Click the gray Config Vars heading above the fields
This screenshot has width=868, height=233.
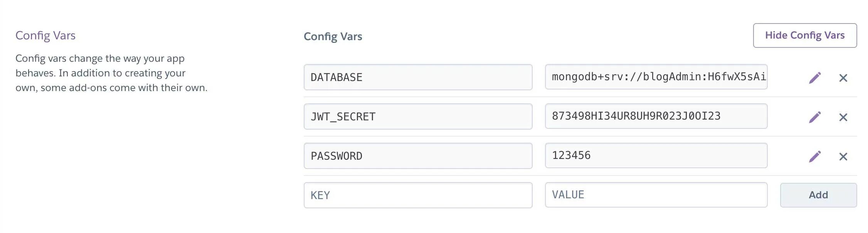[x=333, y=37]
